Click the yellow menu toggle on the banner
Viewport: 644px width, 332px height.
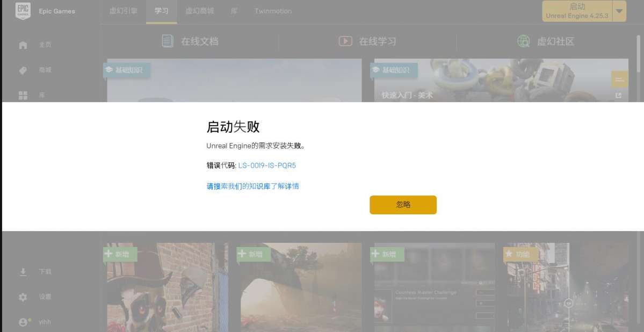[x=619, y=80]
